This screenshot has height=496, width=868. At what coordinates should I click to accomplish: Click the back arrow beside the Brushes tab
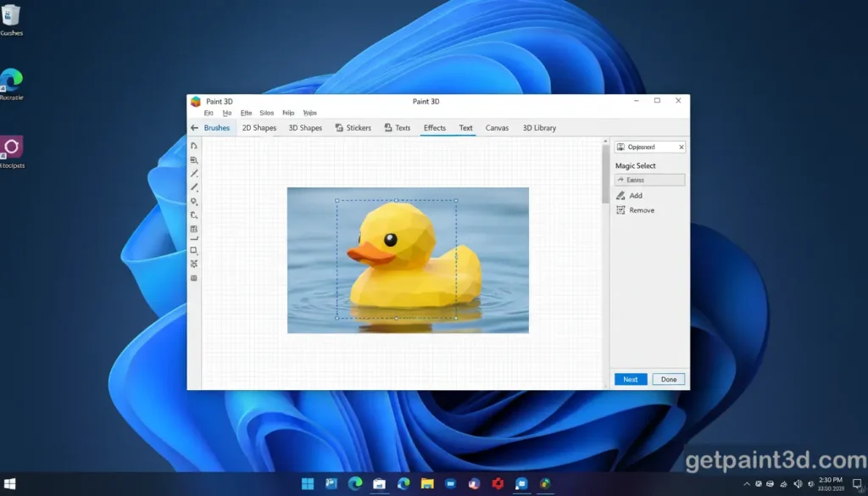pyautogui.click(x=194, y=127)
